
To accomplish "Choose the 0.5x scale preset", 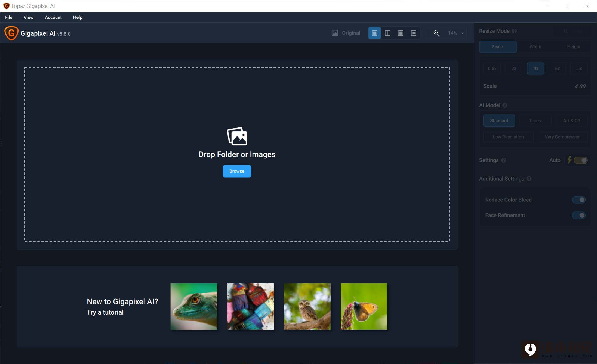I will pyautogui.click(x=492, y=69).
